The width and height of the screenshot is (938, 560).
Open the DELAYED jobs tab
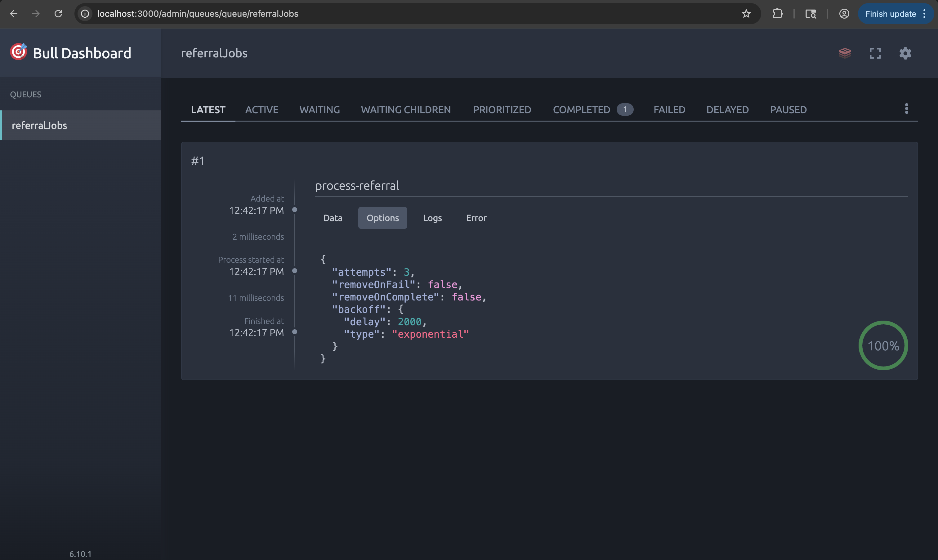727,110
